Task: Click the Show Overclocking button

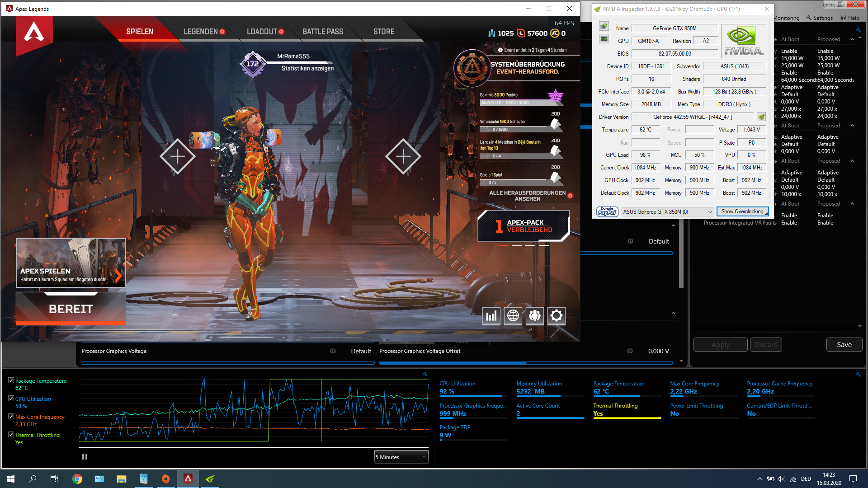Action: [742, 211]
